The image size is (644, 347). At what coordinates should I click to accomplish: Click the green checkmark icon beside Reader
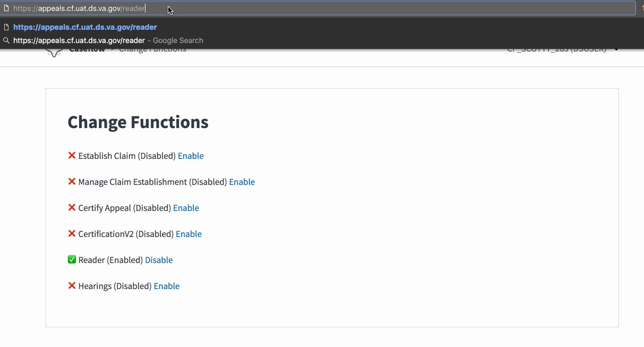[72, 260]
